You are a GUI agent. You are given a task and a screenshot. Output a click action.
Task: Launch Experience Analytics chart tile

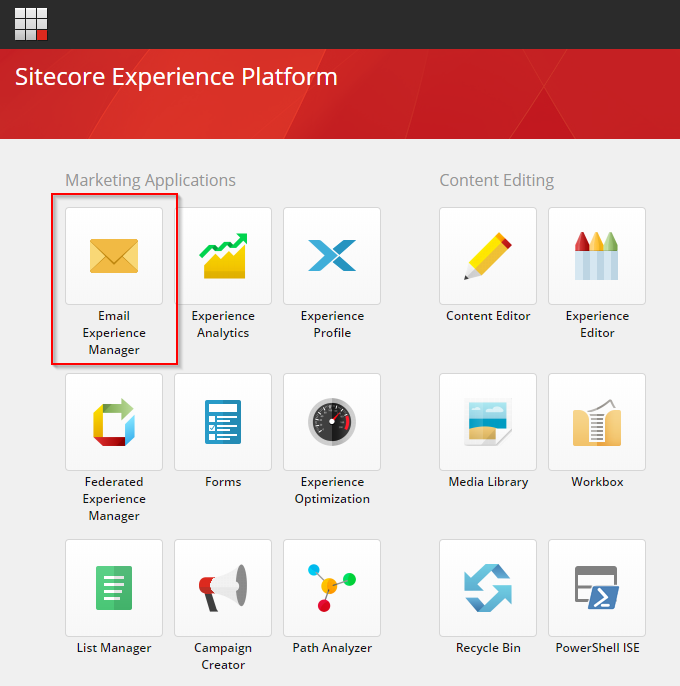coord(223,256)
